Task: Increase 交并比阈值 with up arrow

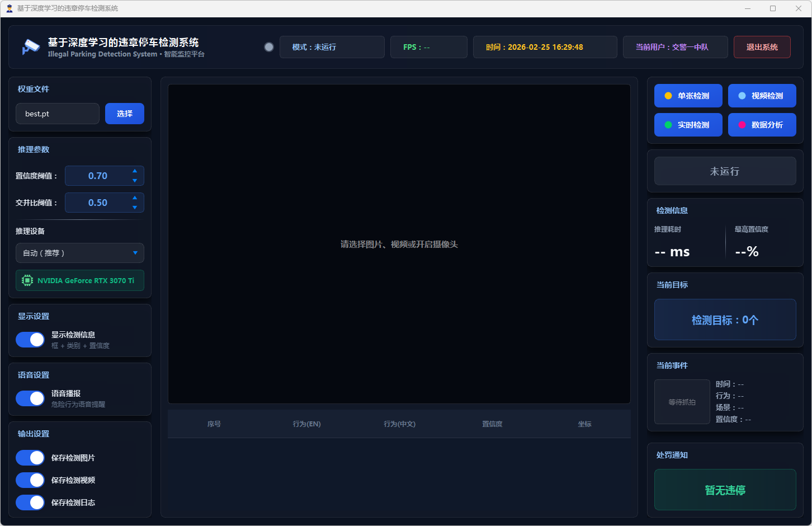Action: (135, 198)
